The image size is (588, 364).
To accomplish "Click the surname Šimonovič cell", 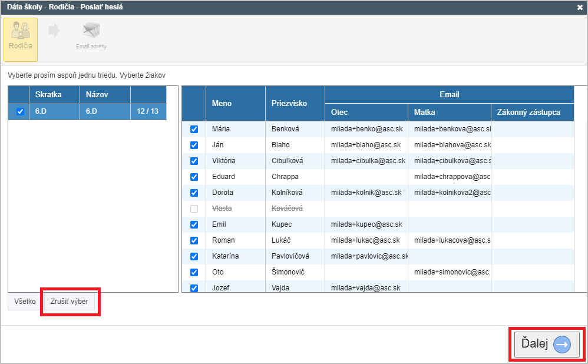I will tap(295, 272).
